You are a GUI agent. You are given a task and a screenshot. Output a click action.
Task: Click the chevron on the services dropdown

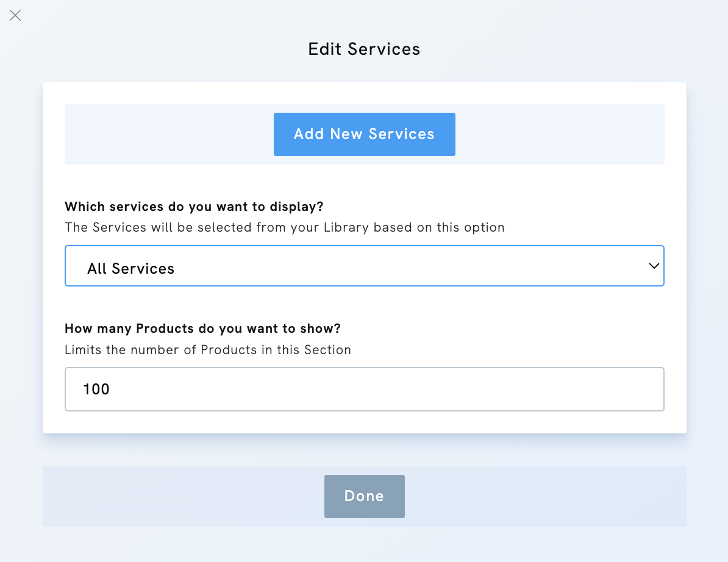coord(654,266)
